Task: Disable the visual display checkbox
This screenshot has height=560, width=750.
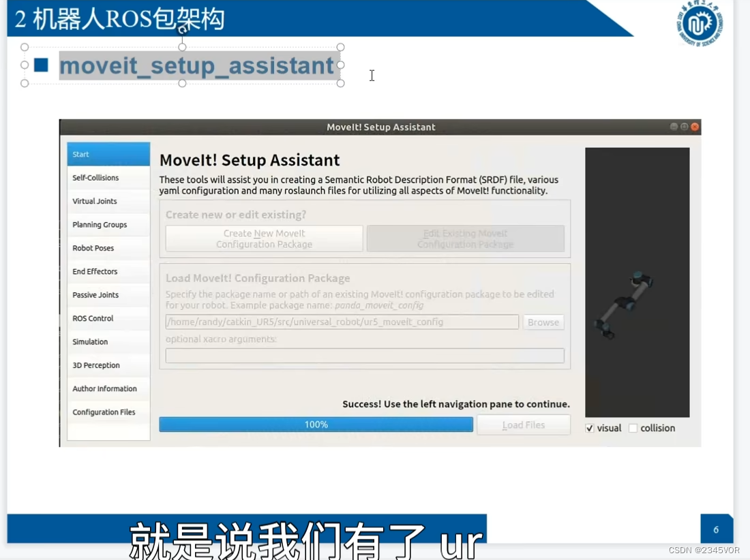Action: coord(590,428)
